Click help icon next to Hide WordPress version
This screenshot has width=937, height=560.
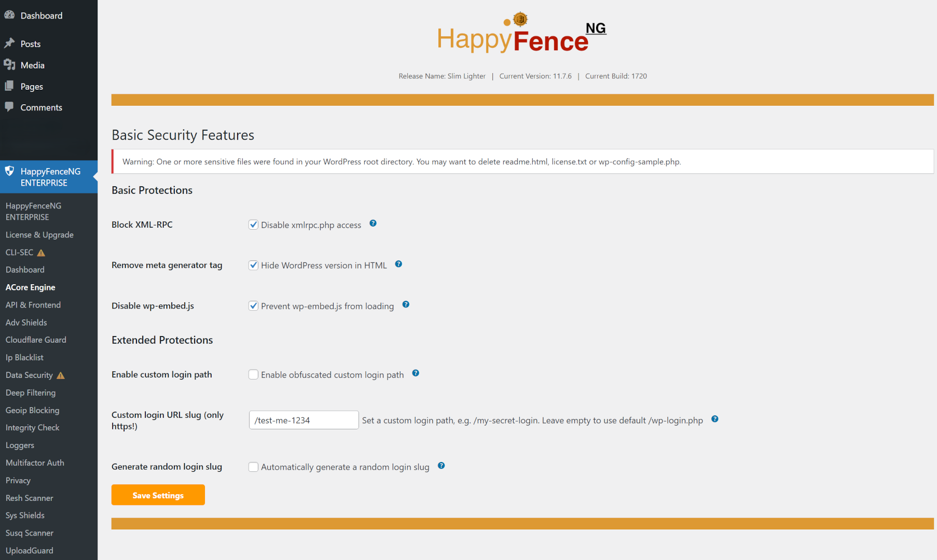[398, 264]
